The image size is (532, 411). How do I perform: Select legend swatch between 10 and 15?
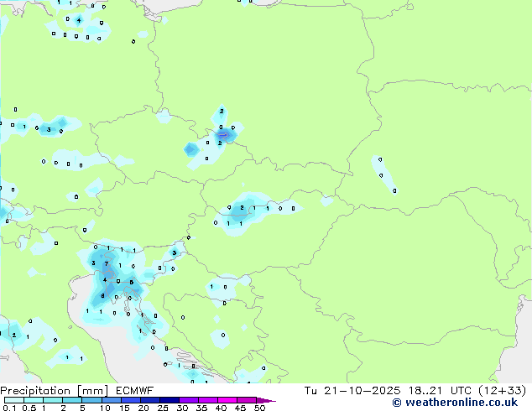(112, 400)
